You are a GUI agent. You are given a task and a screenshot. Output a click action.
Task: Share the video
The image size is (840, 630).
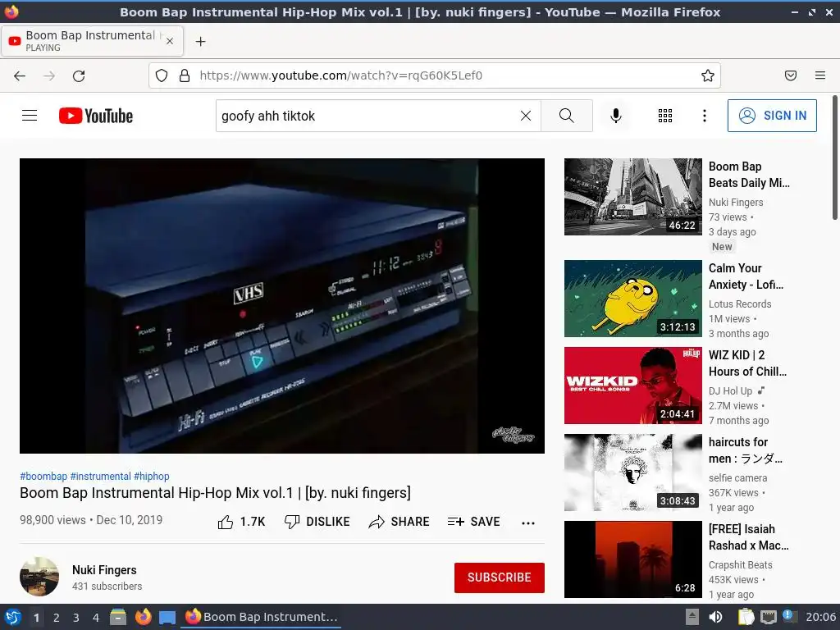[x=399, y=522]
